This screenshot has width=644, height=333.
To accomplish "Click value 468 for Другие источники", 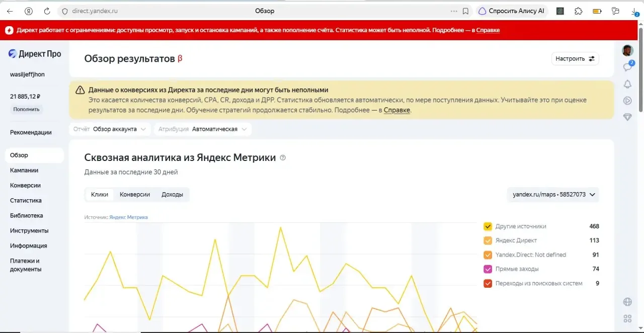I will coord(594,226).
